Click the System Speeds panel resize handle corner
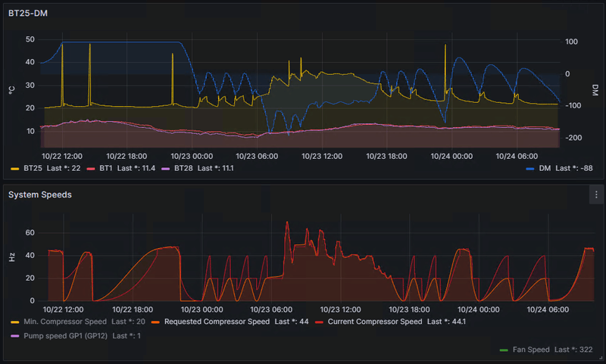The height and width of the screenshot is (364, 606). click(x=601, y=358)
